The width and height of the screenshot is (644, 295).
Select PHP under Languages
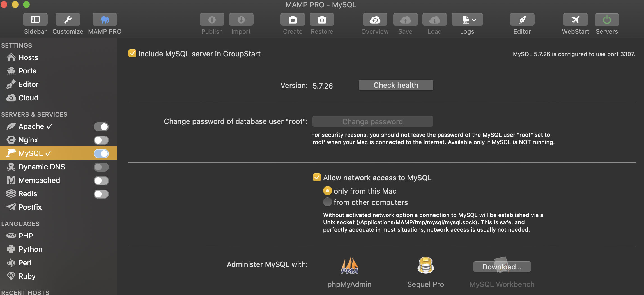coord(58,236)
